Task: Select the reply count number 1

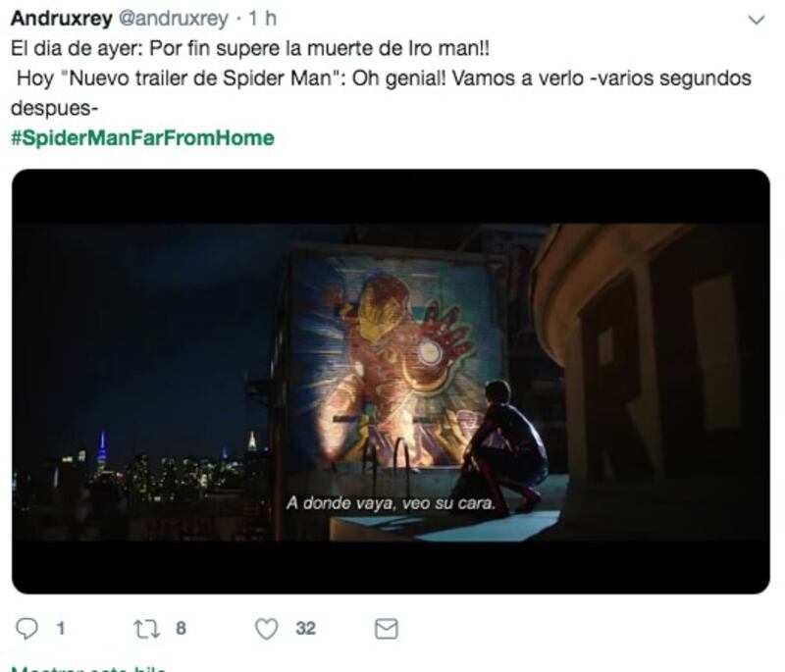Action: [61, 629]
